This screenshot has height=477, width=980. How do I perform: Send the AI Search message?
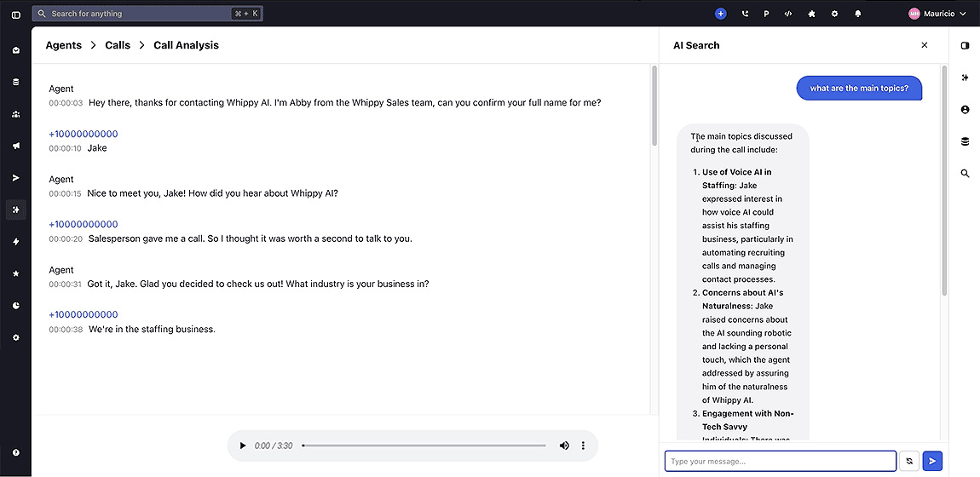[932, 462]
